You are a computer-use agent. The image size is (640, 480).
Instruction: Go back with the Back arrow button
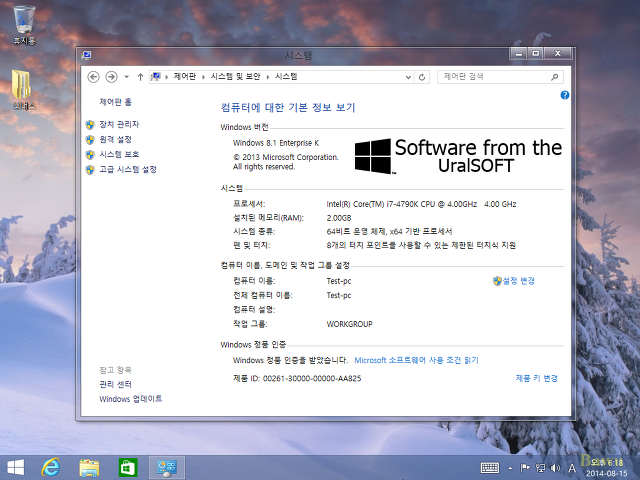93,77
